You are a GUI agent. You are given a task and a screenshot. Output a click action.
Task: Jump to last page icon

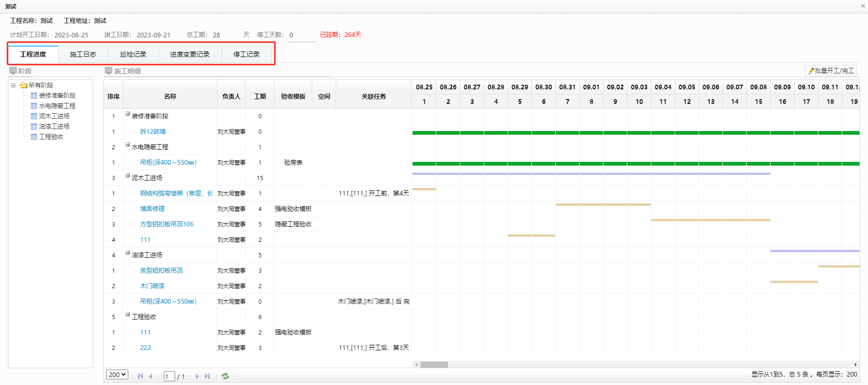[207, 376]
